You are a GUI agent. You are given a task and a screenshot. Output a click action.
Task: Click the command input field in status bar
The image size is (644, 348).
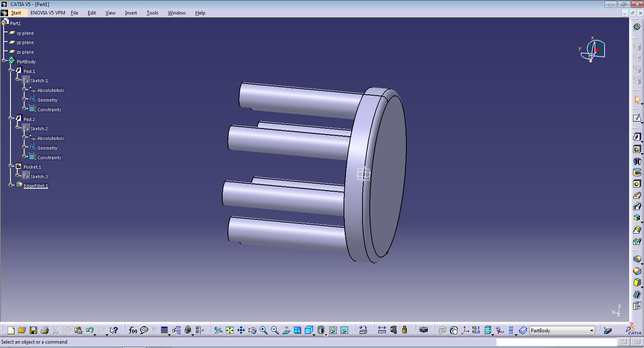click(556, 342)
